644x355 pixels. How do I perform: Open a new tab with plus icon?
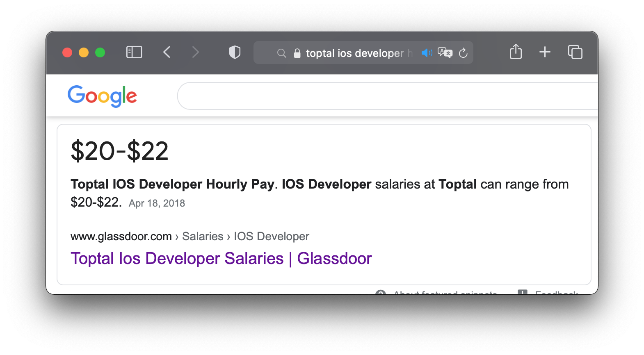[545, 52]
